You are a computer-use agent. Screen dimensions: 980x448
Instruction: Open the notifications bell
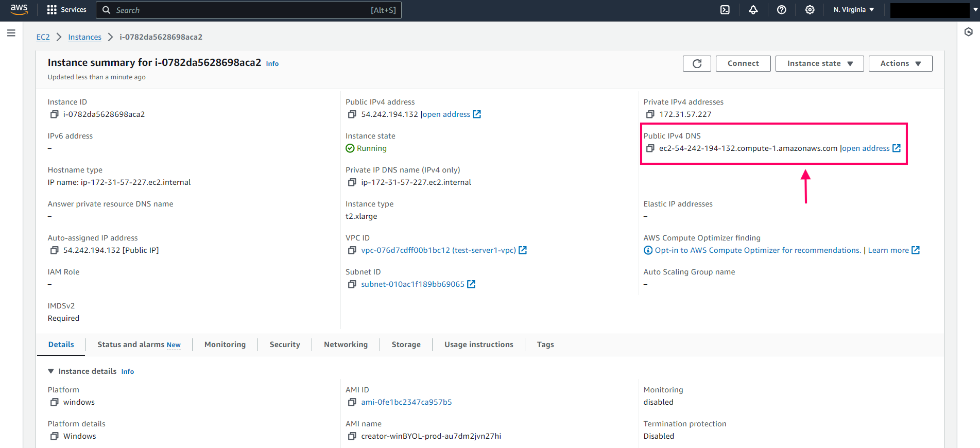point(753,10)
